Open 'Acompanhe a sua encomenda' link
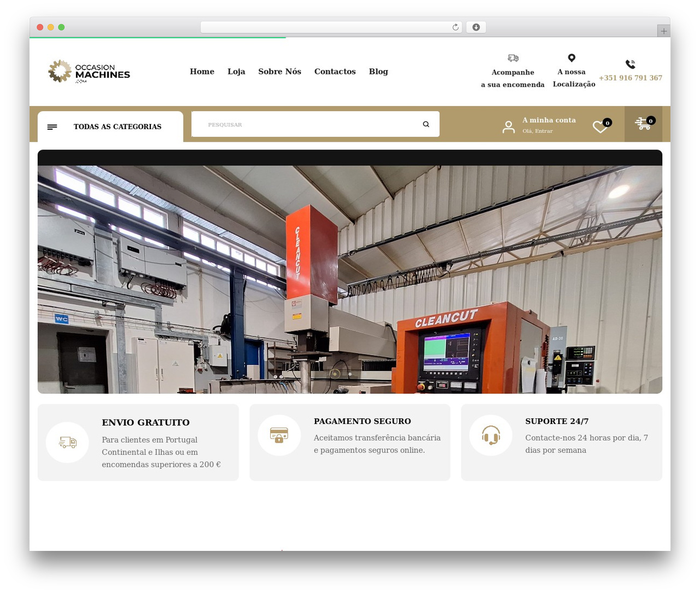Screen dimensions: 700x593 (513, 78)
